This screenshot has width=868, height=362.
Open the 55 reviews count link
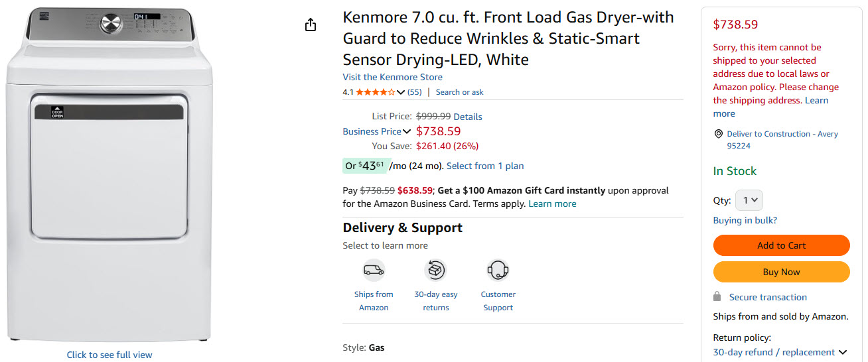(414, 92)
